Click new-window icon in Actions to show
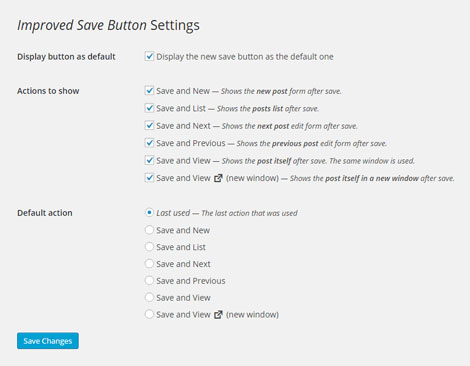 point(218,178)
